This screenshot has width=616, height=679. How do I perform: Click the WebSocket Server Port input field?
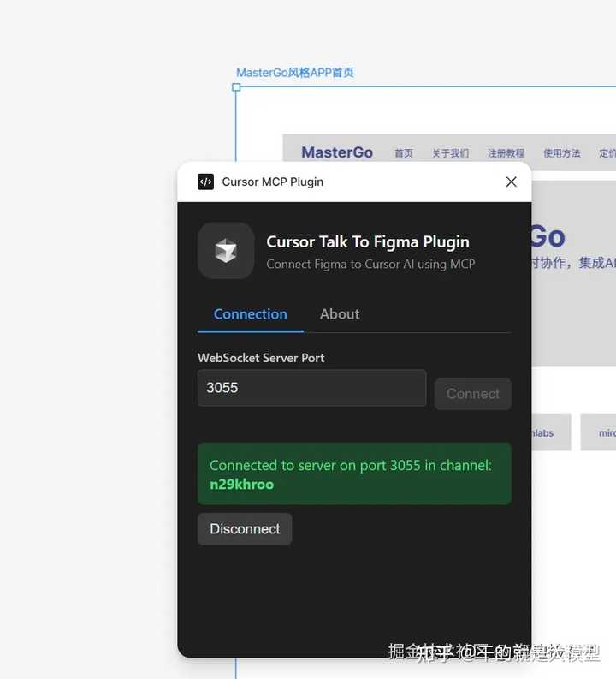[x=311, y=388]
